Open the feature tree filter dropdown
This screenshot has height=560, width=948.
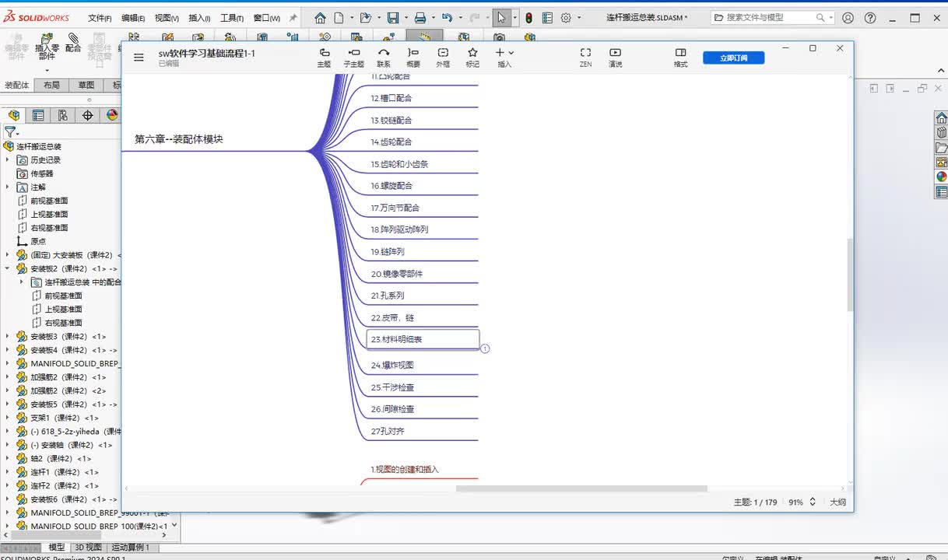pos(11,133)
